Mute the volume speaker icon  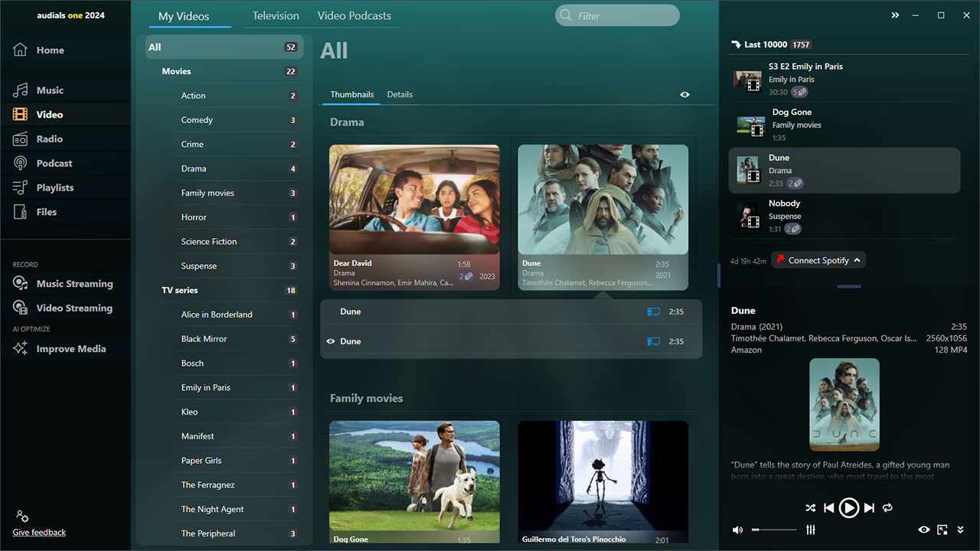737,530
